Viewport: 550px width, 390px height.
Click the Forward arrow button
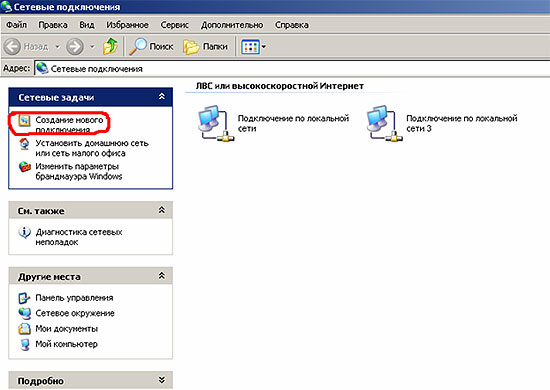(75, 46)
